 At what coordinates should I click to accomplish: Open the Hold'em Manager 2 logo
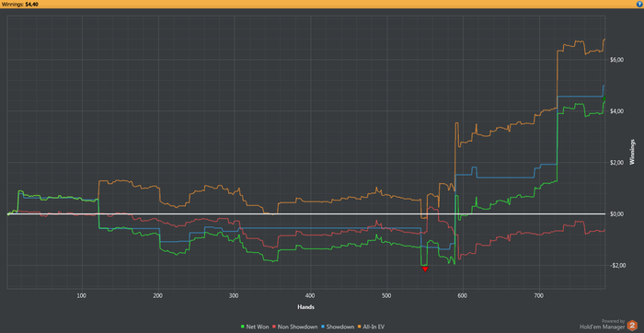(632, 326)
